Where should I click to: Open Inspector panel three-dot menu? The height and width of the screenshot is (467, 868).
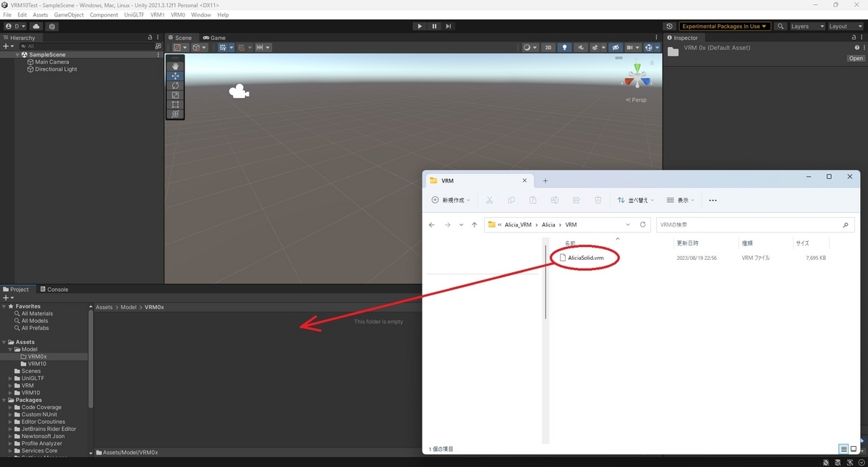pos(863,38)
